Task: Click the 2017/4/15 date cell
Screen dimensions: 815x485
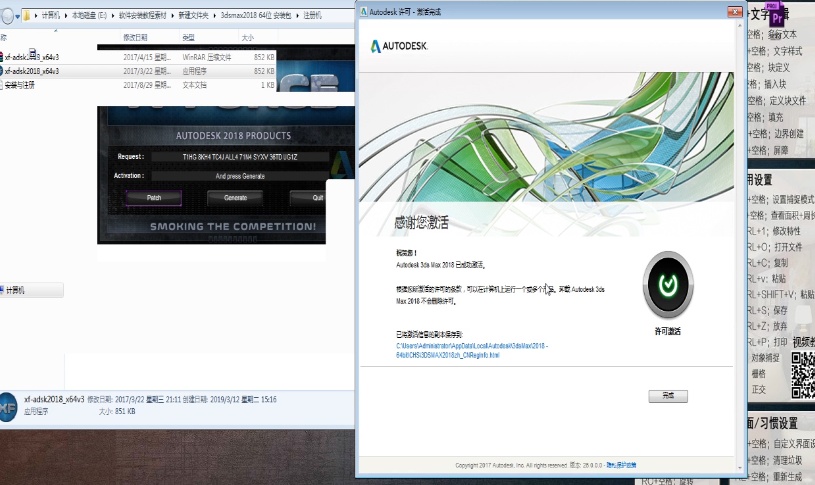Action: (147, 57)
